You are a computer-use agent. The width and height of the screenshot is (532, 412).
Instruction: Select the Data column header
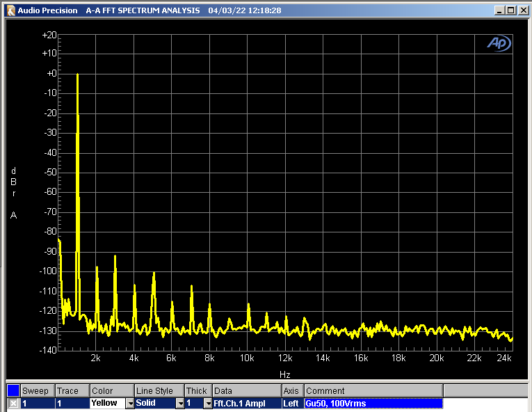(x=246, y=390)
